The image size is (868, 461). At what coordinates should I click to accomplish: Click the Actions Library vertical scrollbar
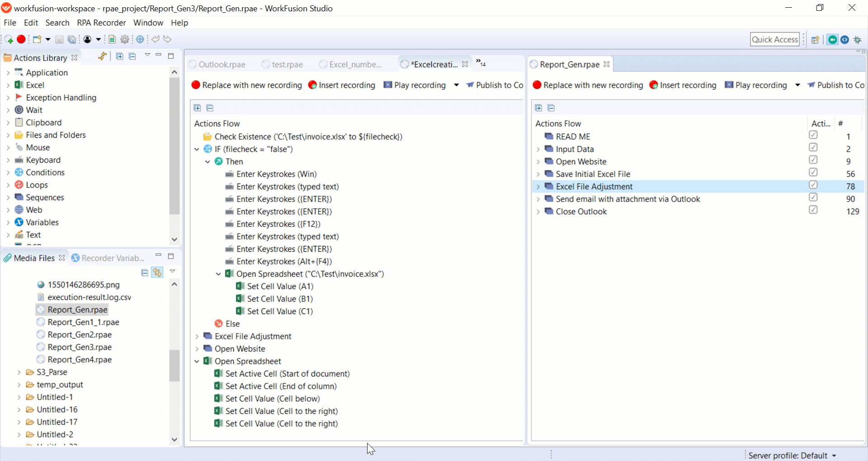point(175,146)
